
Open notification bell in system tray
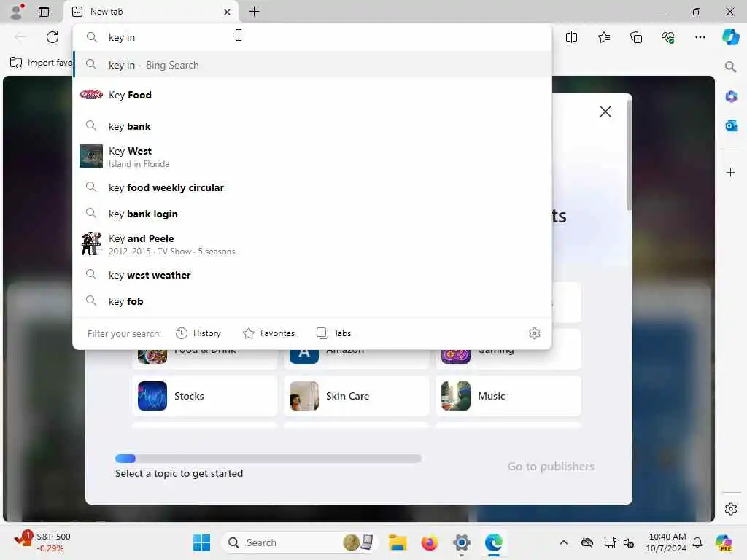(697, 542)
